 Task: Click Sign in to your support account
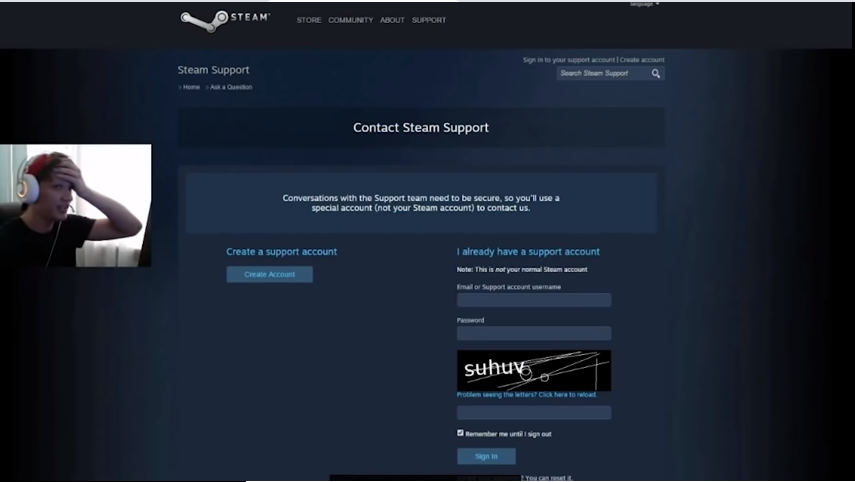pyautogui.click(x=569, y=60)
